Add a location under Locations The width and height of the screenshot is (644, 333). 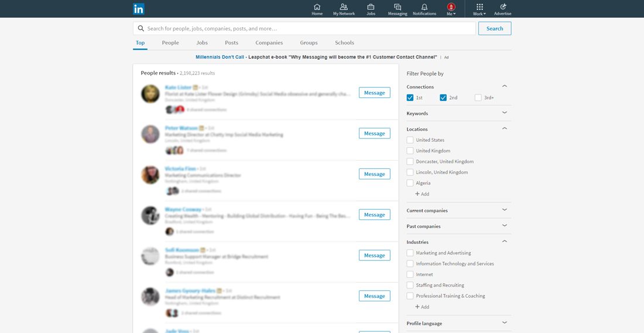coord(422,193)
